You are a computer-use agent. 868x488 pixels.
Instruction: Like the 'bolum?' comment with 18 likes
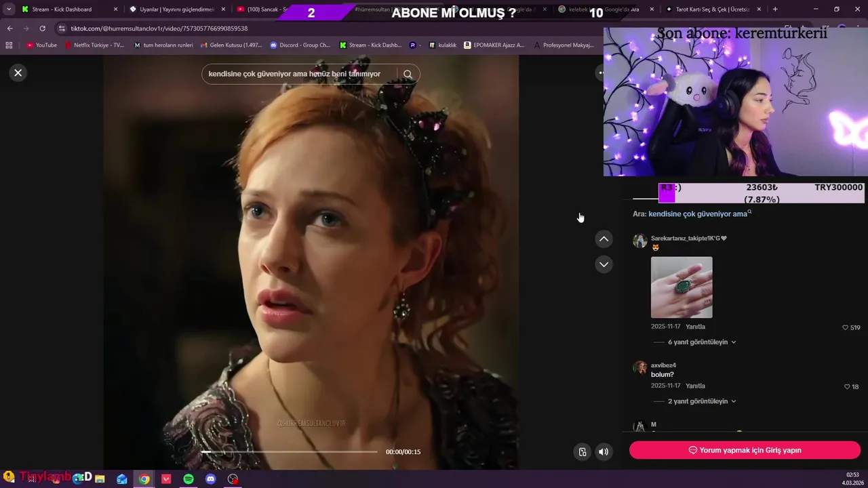pyautogui.click(x=851, y=386)
